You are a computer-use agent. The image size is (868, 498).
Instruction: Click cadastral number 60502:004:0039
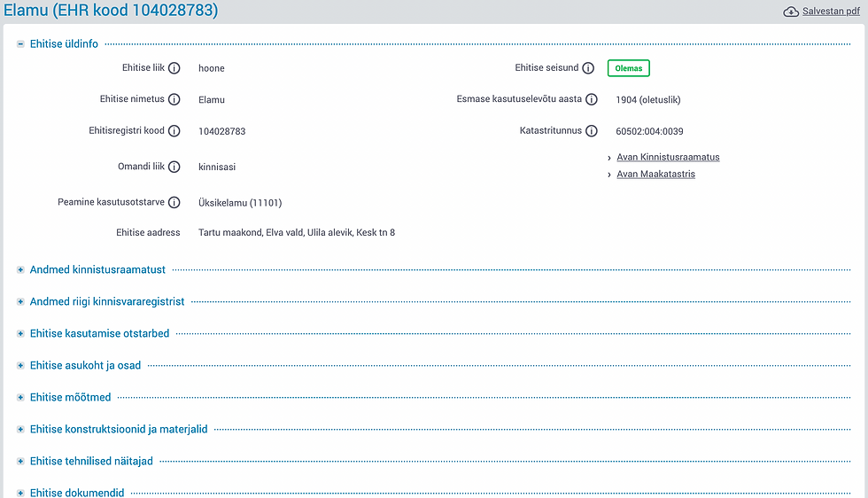tap(649, 131)
